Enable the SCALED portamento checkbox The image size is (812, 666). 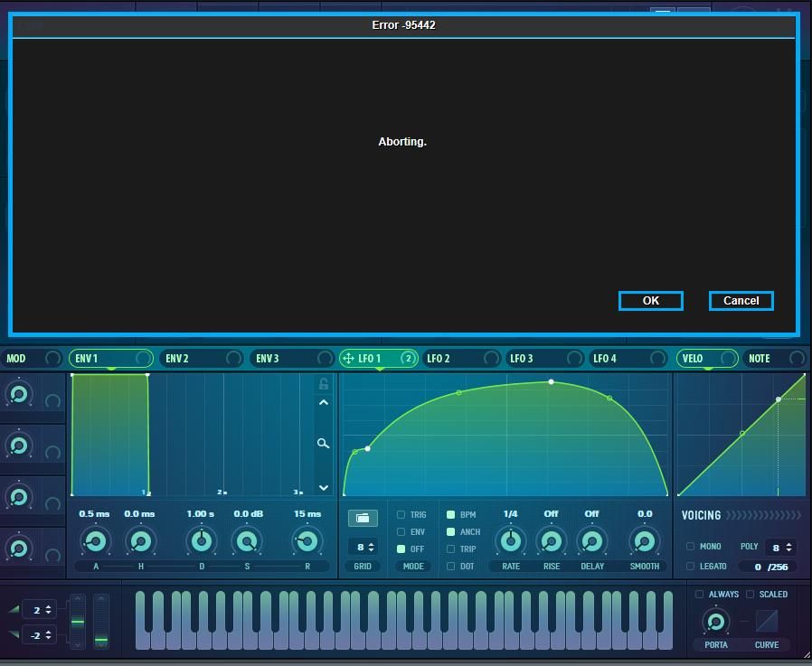pos(750,594)
